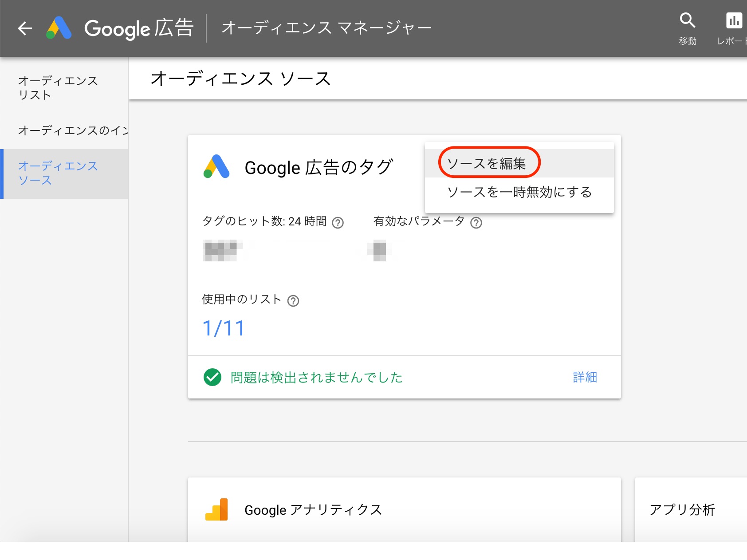Click the 1/11 lists in use link
This screenshot has height=560, width=747.
[224, 328]
